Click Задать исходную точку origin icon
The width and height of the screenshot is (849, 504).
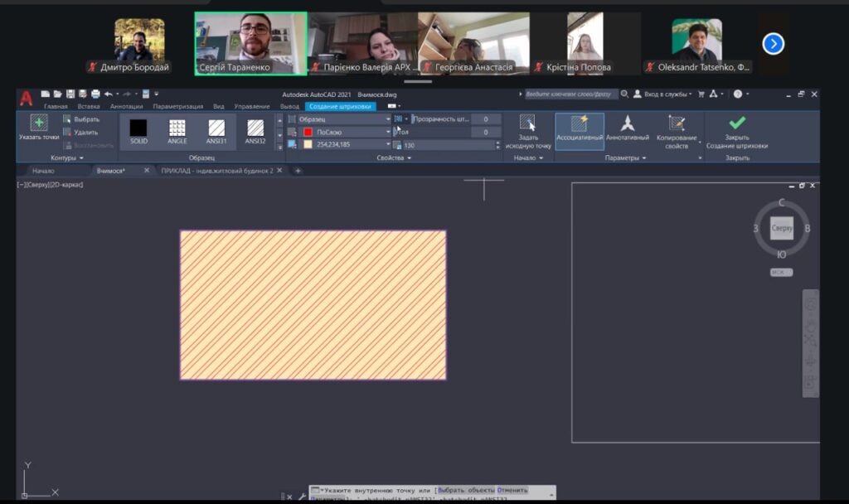point(527,124)
